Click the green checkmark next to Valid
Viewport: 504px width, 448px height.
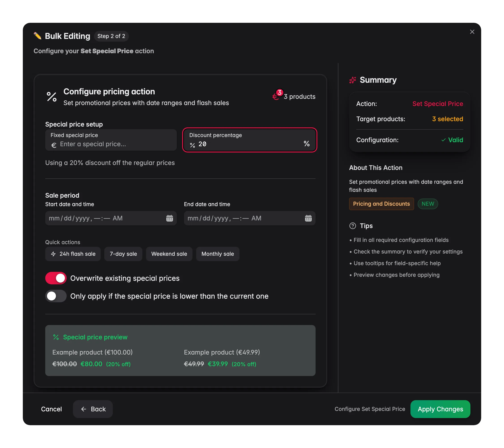(443, 140)
